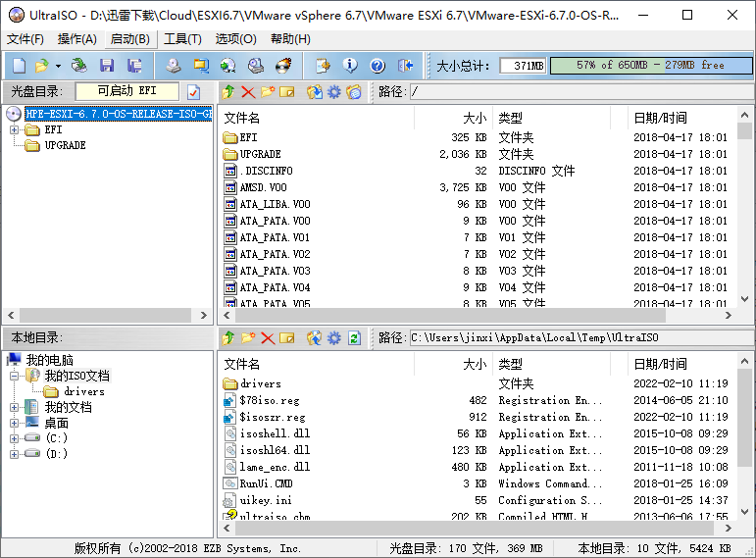Open the 启动(B) menu
The height and width of the screenshot is (558, 756).
[x=130, y=39]
